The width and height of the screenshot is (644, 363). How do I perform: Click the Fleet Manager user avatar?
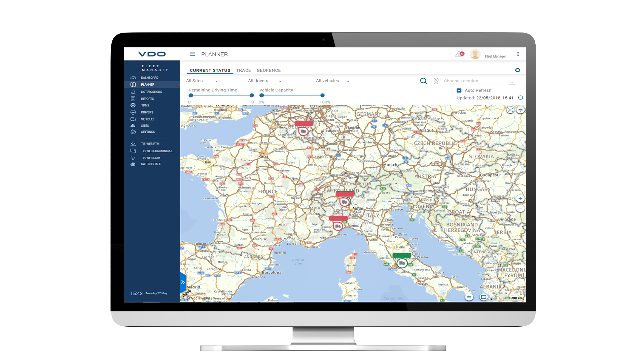click(475, 54)
